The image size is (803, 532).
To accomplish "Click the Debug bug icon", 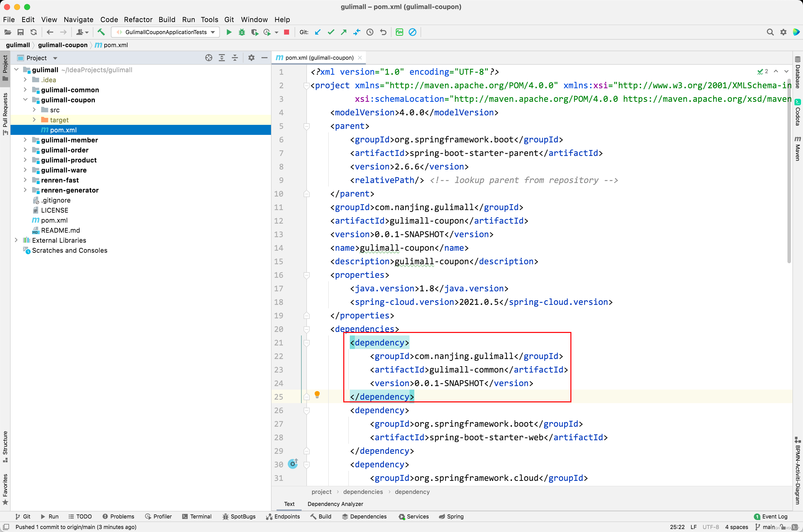I will tap(242, 32).
